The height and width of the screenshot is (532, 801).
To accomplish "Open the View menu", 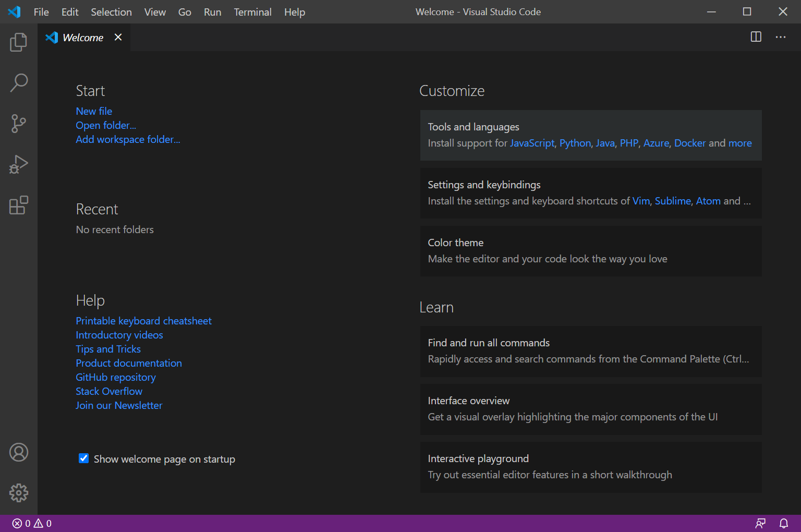I will (155, 12).
